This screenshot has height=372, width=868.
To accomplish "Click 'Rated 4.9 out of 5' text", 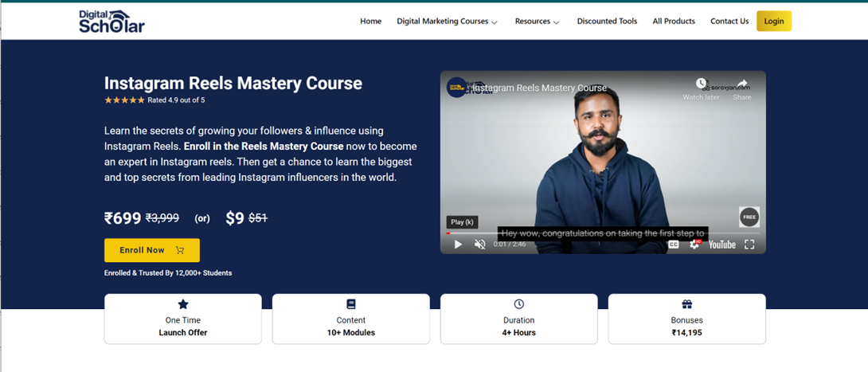I will (x=176, y=100).
